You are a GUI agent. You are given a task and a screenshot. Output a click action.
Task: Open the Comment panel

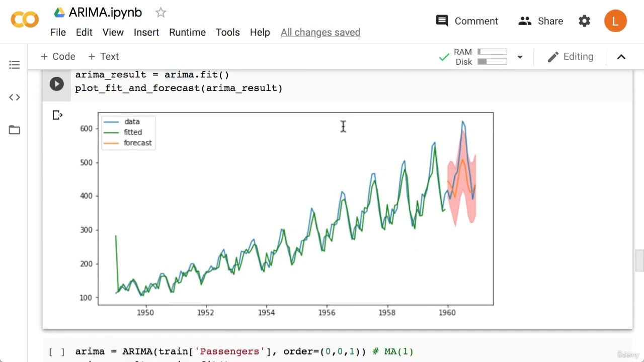click(x=466, y=21)
